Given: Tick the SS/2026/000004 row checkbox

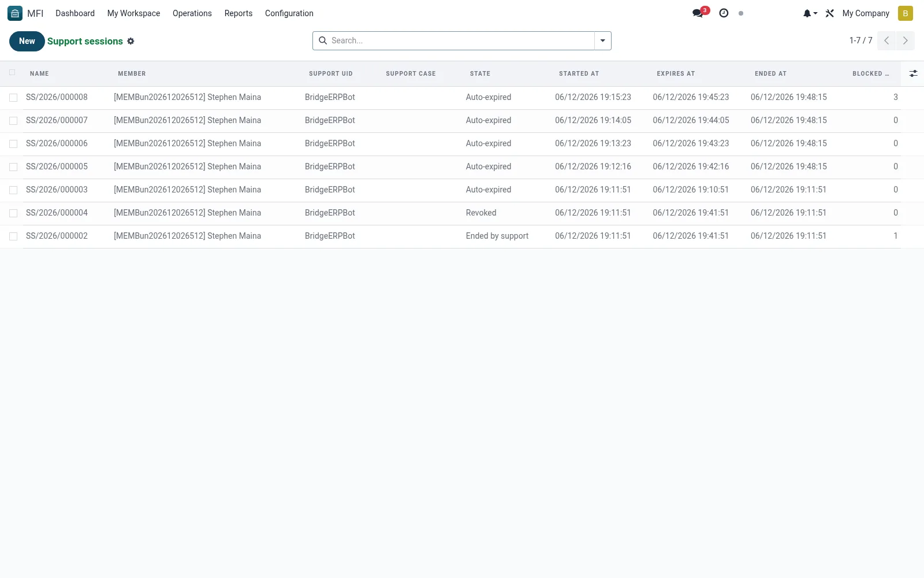Looking at the screenshot, I should (13, 213).
